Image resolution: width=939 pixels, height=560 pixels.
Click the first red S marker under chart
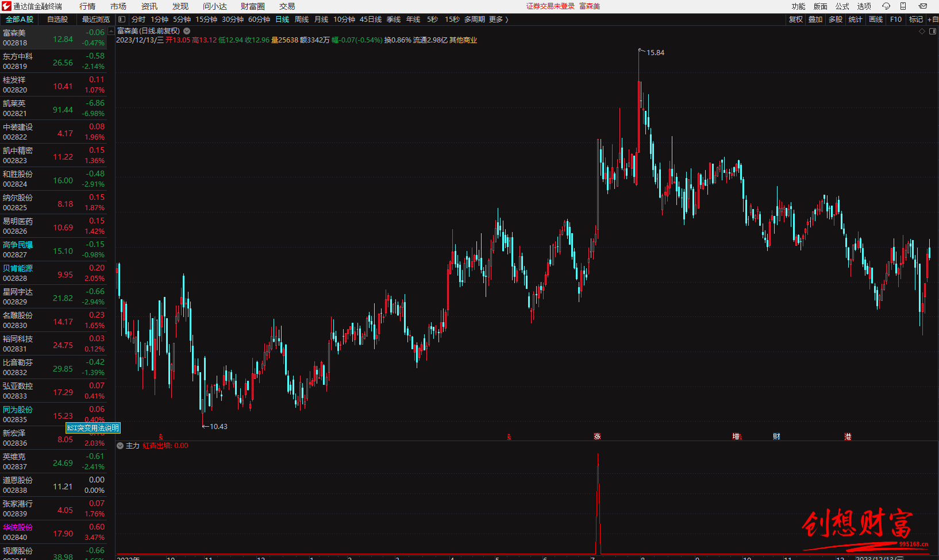pos(161,437)
